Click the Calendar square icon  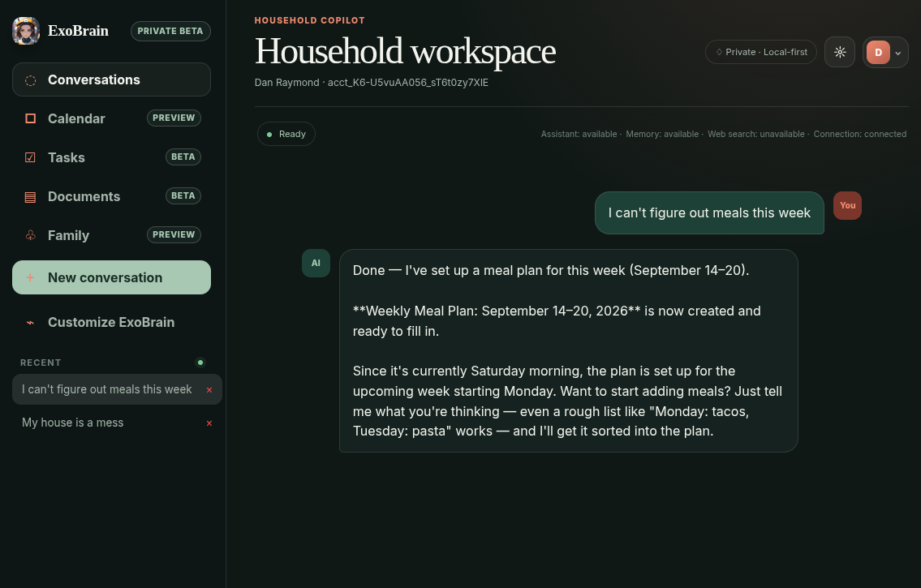coord(31,118)
